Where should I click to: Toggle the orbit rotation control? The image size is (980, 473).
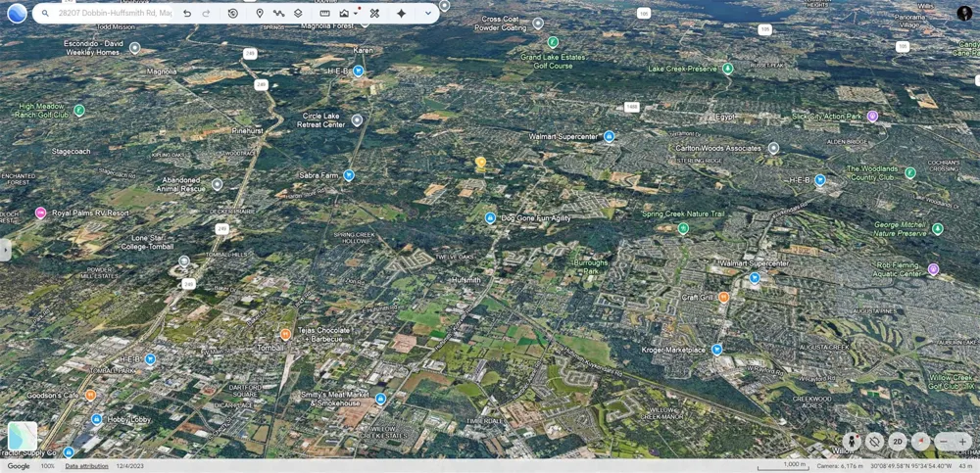click(x=874, y=442)
